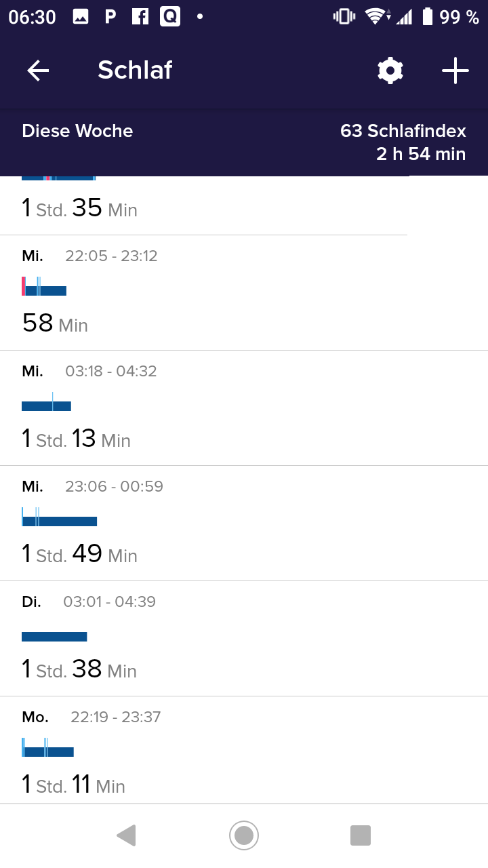Image resolution: width=488 pixels, height=868 pixels.
Task: Open Tuesday 03:01 - 04:39 sleep entry
Action: pyautogui.click(x=244, y=639)
